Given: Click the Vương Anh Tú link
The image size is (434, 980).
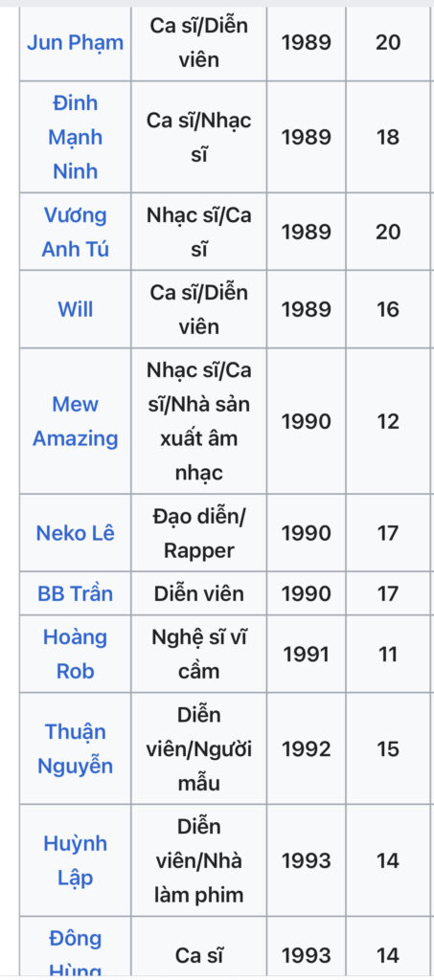Looking at the screenshot, I should click(75, 232).
